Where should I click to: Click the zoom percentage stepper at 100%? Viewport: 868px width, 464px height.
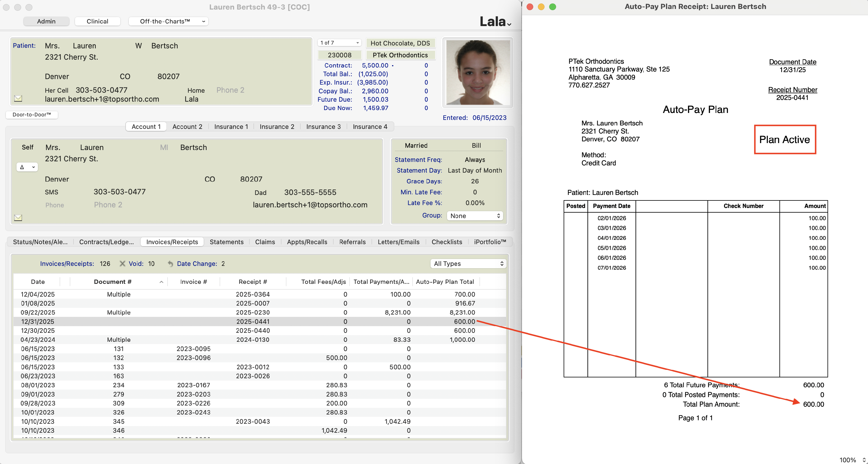pos(864,460)
